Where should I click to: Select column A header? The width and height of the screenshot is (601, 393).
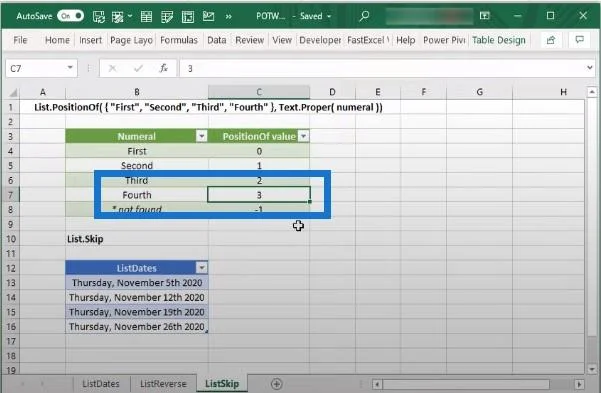43,92
